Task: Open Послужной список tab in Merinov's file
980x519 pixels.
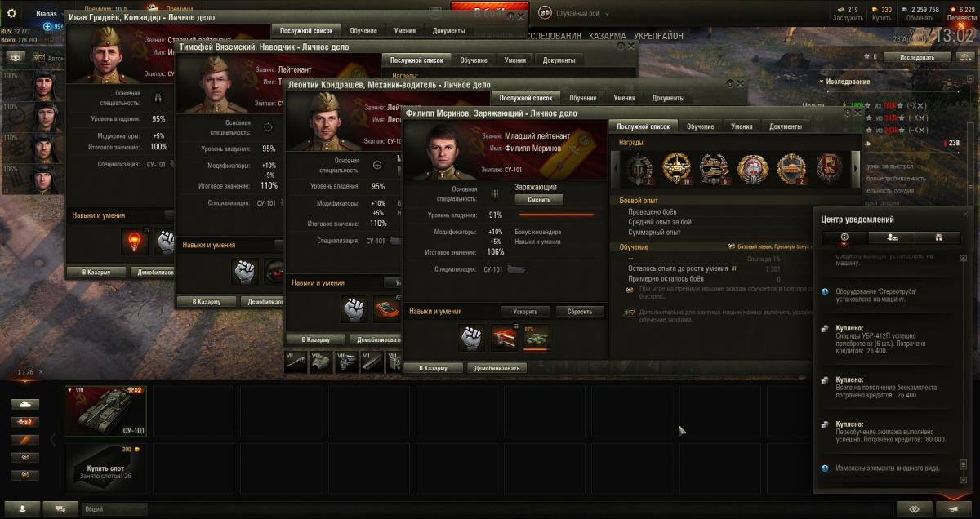Action: [643, 126]
